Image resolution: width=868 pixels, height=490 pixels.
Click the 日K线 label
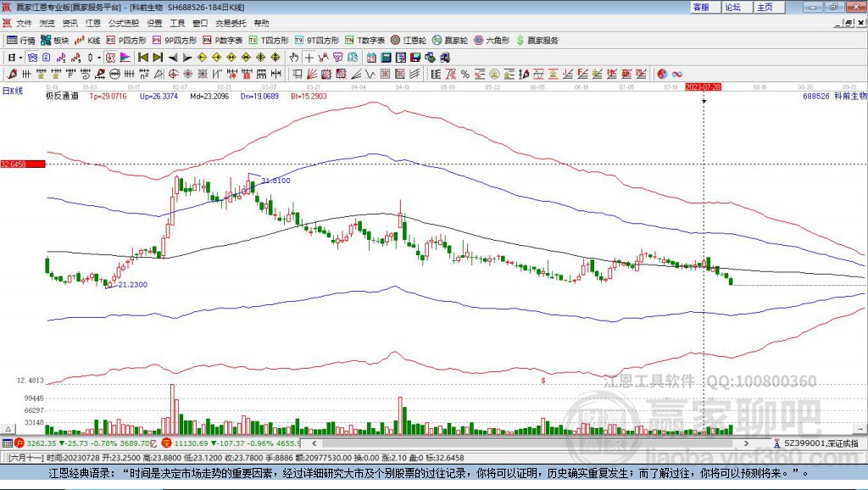pos(13,91)
